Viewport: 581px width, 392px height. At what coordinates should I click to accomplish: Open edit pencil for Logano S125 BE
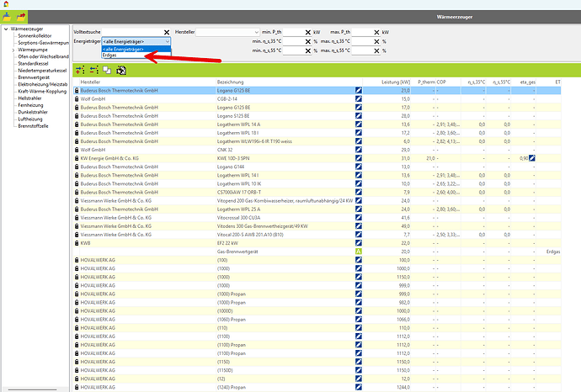click(x=359, y=116)
